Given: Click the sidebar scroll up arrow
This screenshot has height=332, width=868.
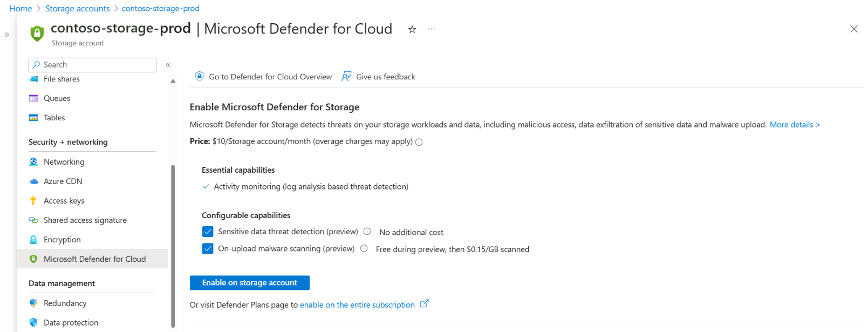Looking at the screenshot, I should pos(173,81).
